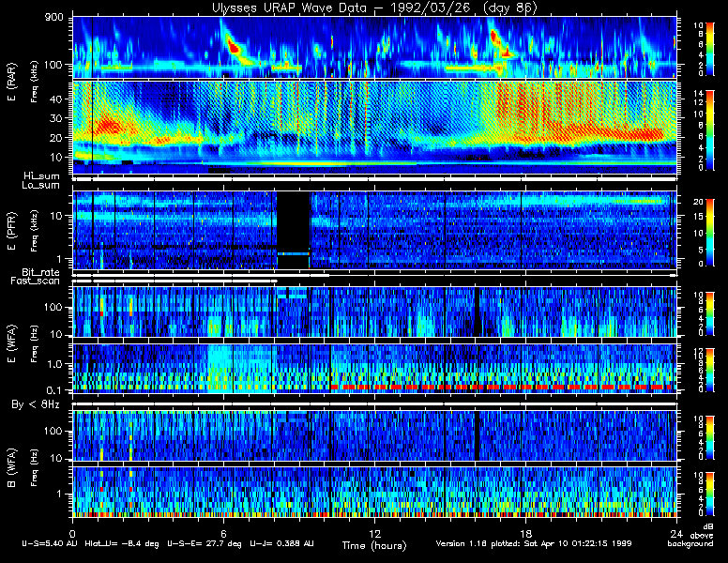
Task: Click the "6" hour tick on time axis
Action: (223, 533)
